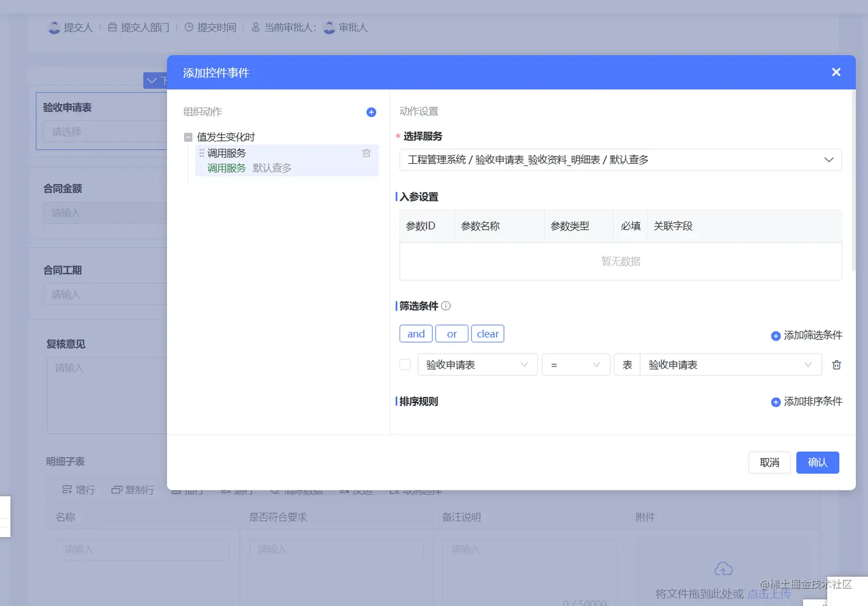
Task: Click the cloud upload icon in 附件 column
Action: click(x=723, y=569)
